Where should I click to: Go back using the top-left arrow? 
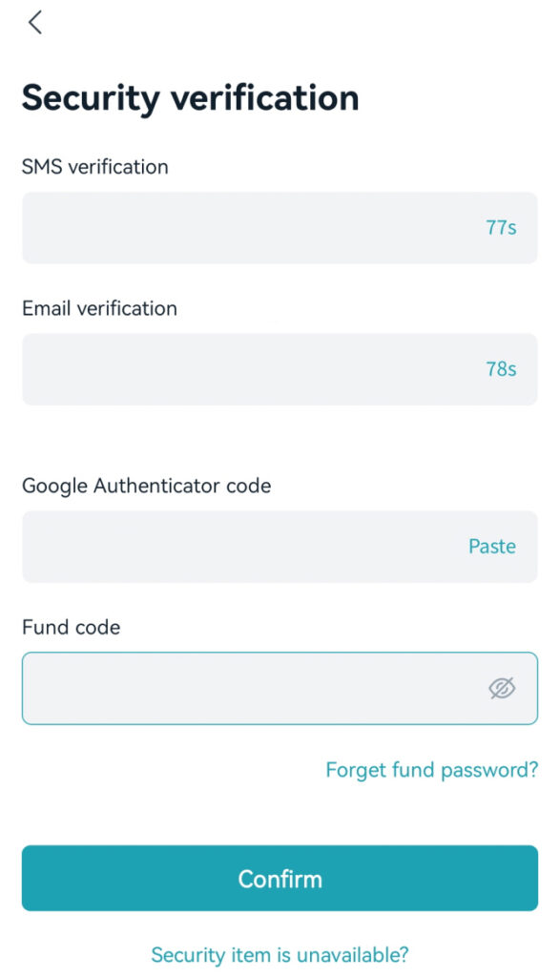35,23
